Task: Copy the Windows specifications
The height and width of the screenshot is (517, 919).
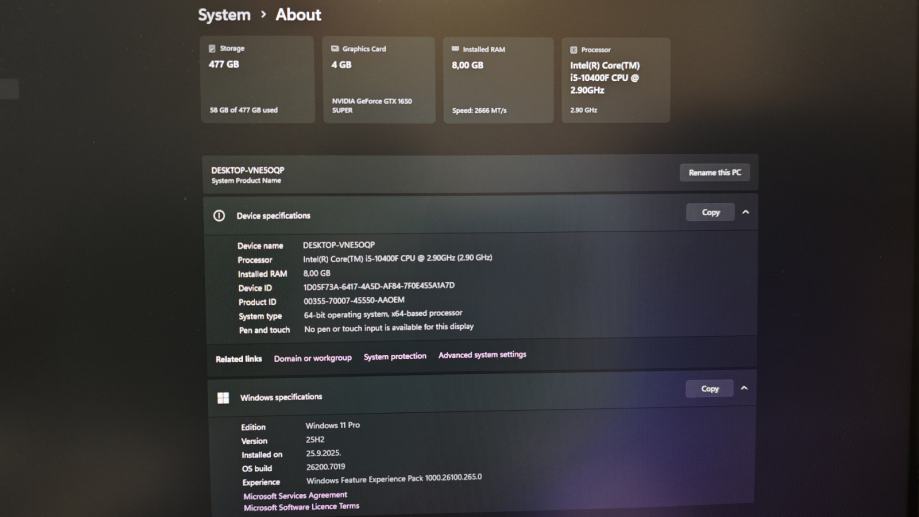Action: pos(710,389)
